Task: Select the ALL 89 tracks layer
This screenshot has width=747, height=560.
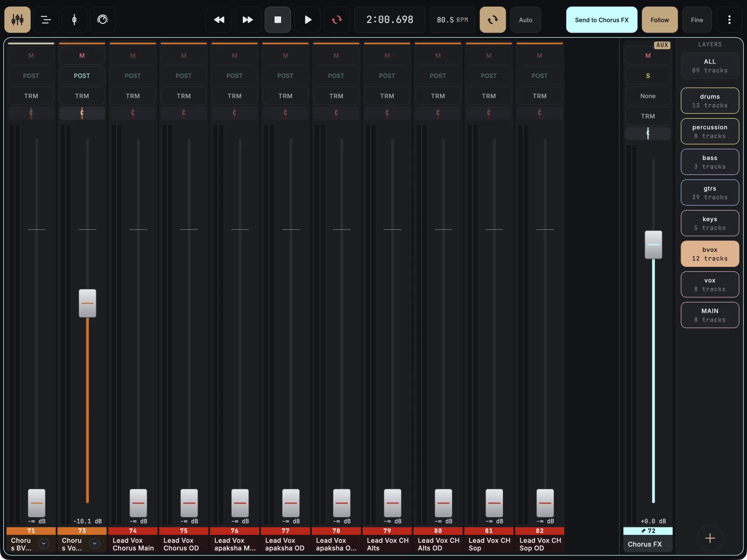Action: (x=710, y=66)
